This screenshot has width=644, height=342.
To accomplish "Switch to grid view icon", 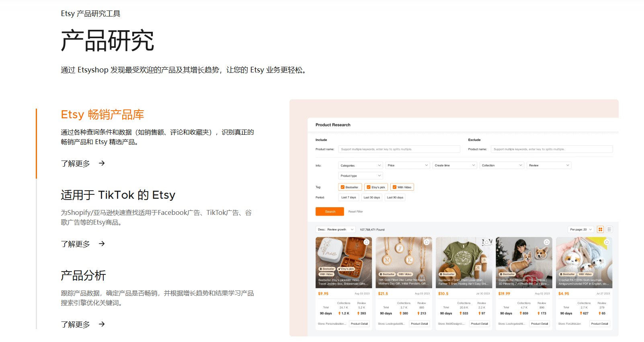I will click(601, 230).
